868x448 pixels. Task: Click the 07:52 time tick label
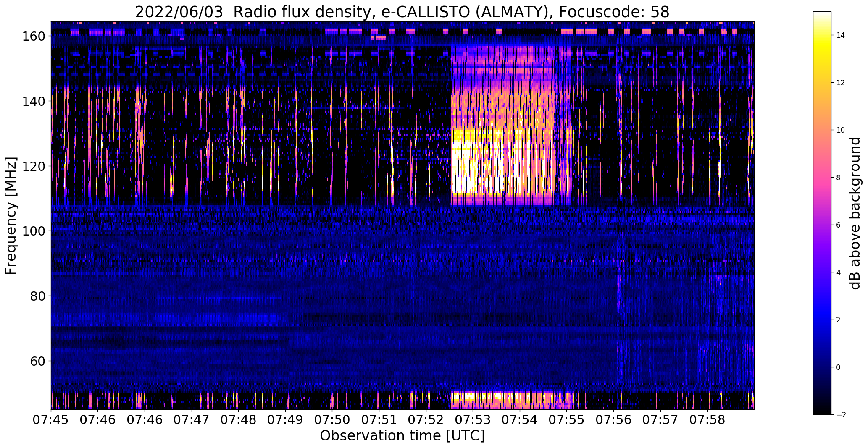coord(426,420)
